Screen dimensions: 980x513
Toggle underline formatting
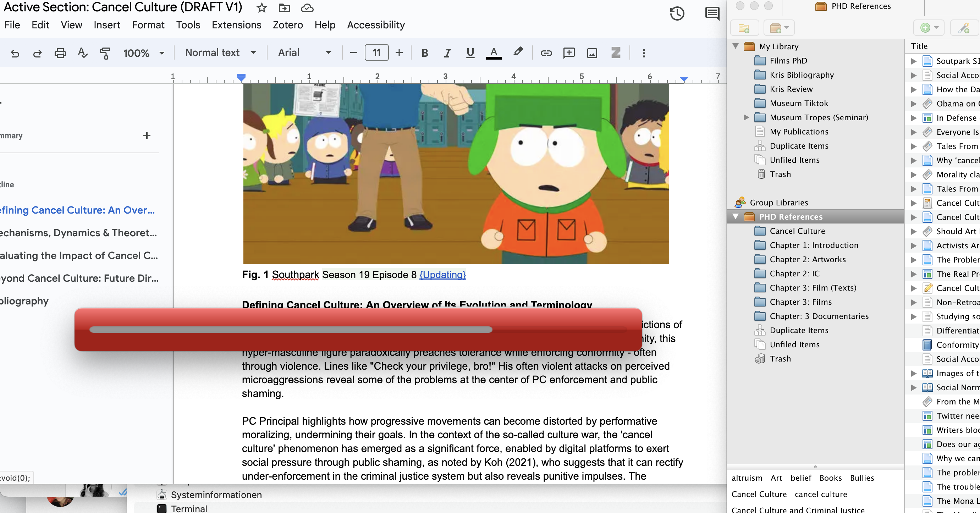470,53
